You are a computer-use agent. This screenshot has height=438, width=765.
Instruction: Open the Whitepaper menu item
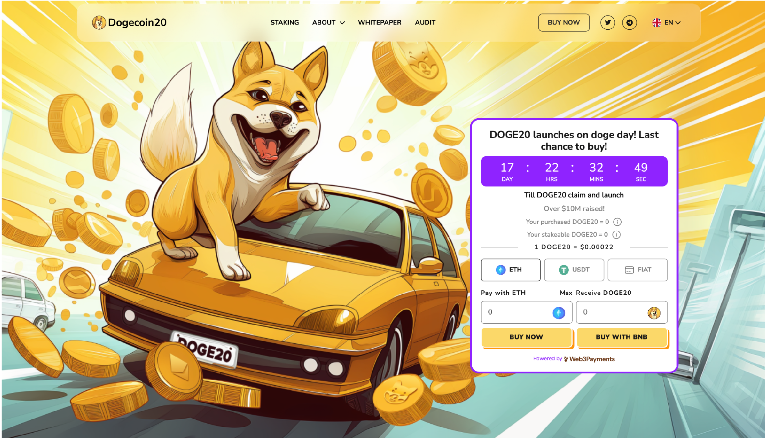click(x=380, y=22)
